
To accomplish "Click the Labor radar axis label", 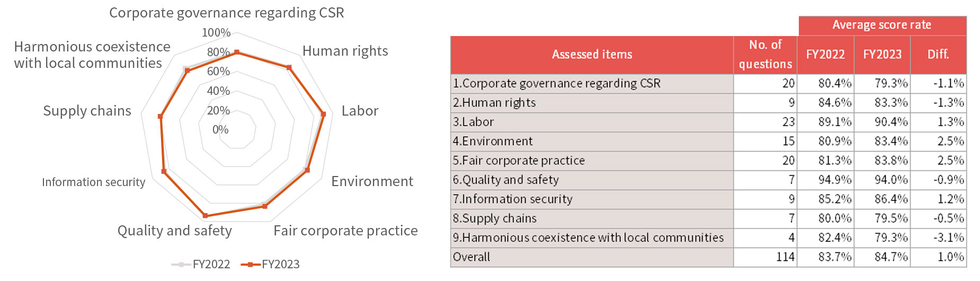I will 360,111.
